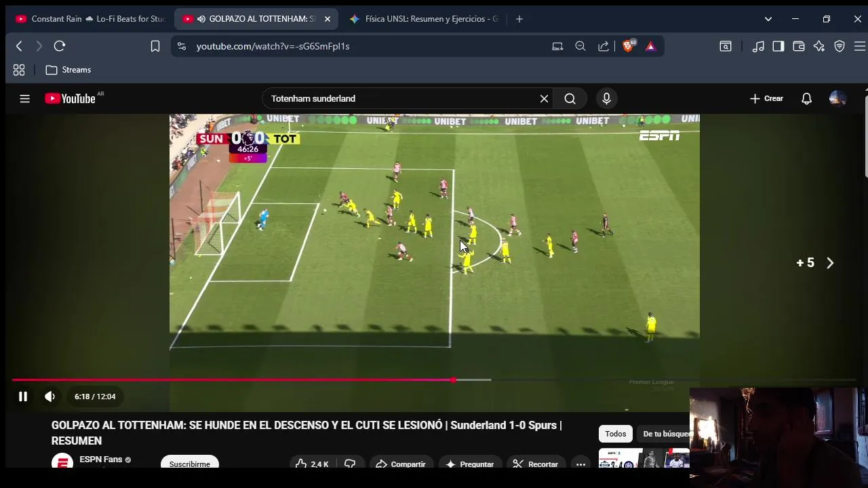This screenshot has width=868, height=488.
Task: Dislike the video
Action: 350,464
